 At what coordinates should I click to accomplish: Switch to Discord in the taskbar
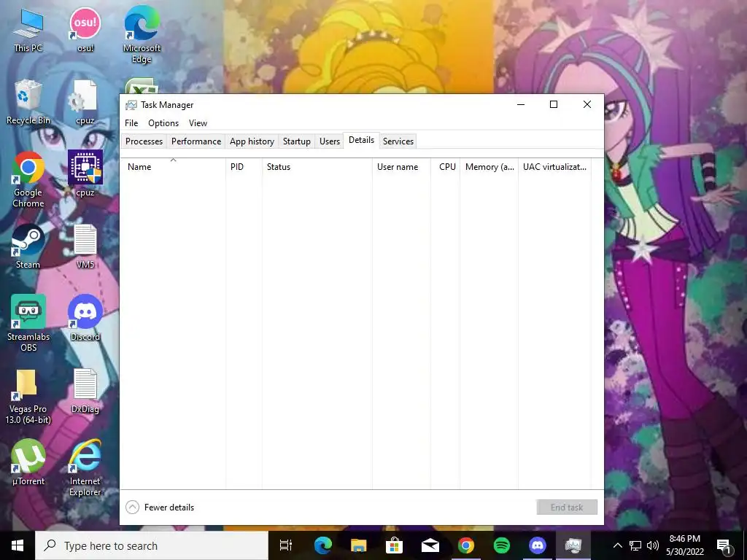tap(538, 545)
